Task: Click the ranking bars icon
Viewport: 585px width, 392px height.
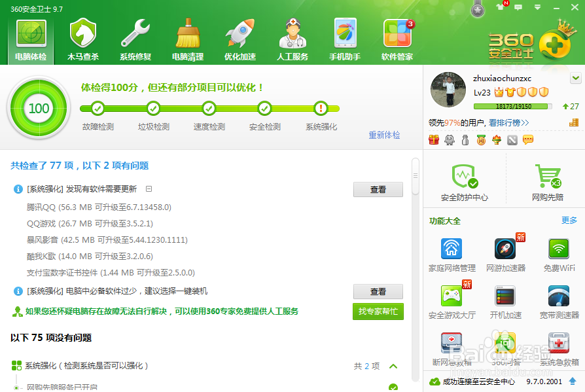Action: coord(574,122)
